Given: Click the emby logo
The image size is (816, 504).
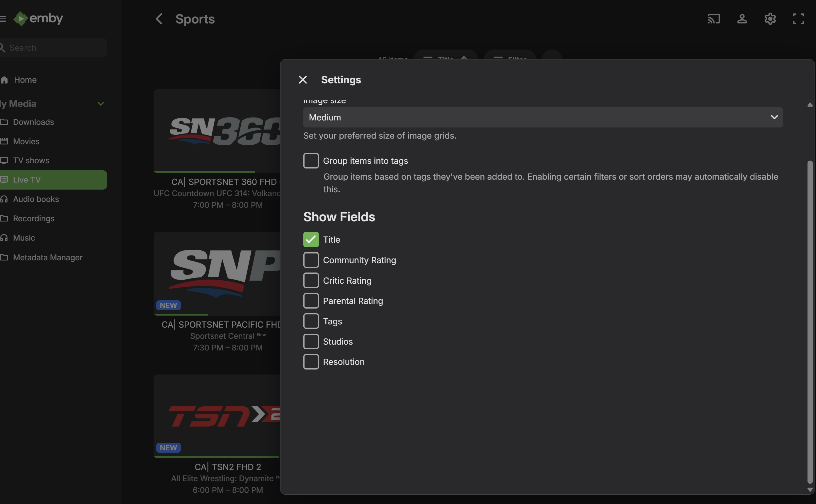Looking at the screenshot, I should [x=38, y=18].
